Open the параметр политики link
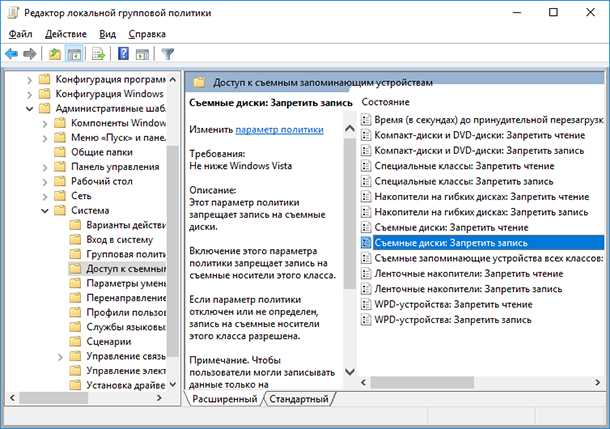Image resolution: width=610 pixels, height=429 pixels. pos(279,130)
